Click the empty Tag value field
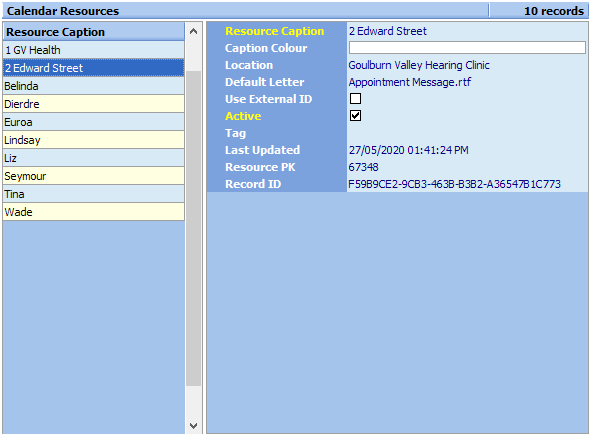 pos(467,133)
